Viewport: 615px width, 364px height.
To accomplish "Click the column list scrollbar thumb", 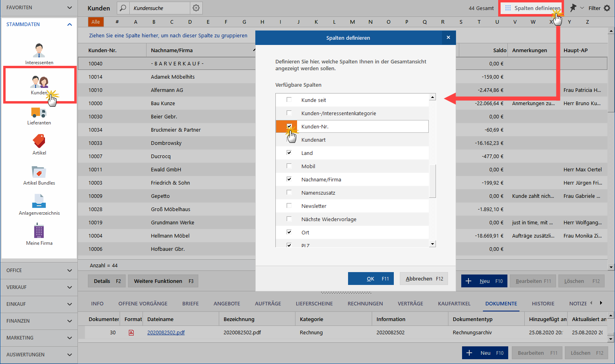I will [432, 181].
